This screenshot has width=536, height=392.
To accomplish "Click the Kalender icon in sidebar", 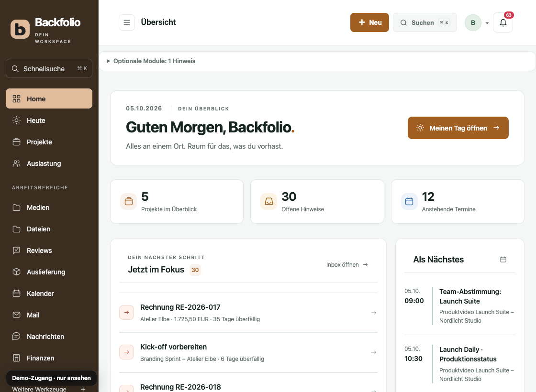I will [x=16, y=294].
